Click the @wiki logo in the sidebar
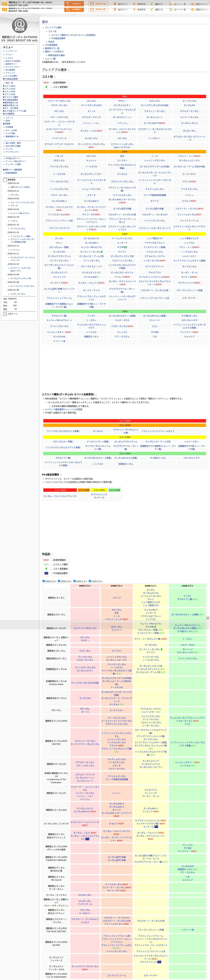The image size is (210, 980). [x=19, y=25]
